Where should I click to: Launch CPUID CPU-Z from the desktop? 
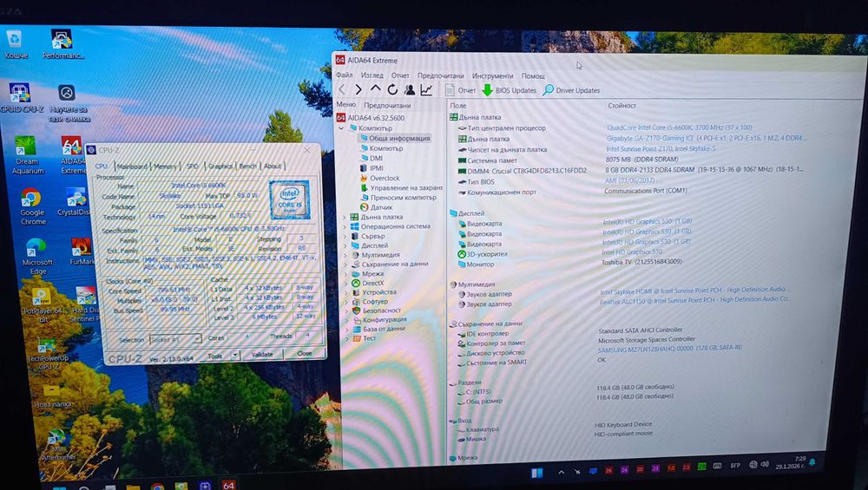pos(21,98)
